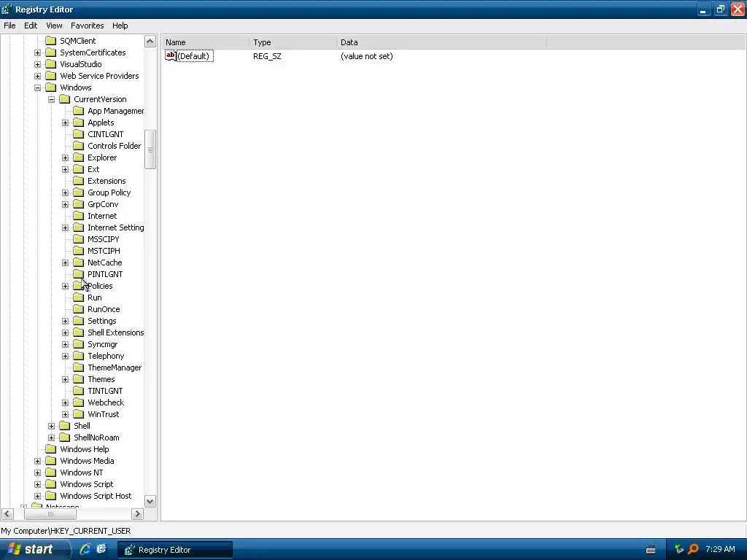Click the tree scroll up arrow
Viewport: 747px width, 560px height.
pos(150,42)
